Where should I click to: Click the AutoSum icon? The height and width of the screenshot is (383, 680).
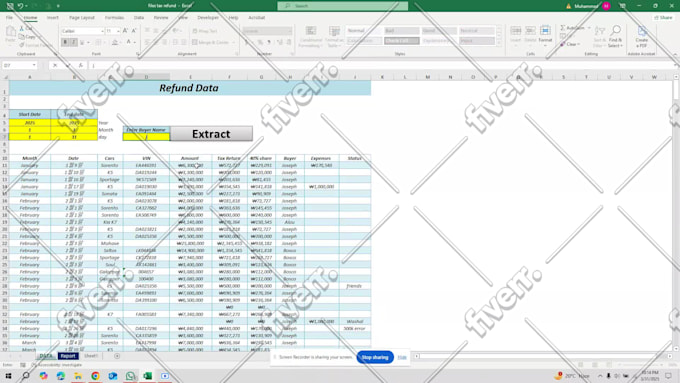[562, 28]
